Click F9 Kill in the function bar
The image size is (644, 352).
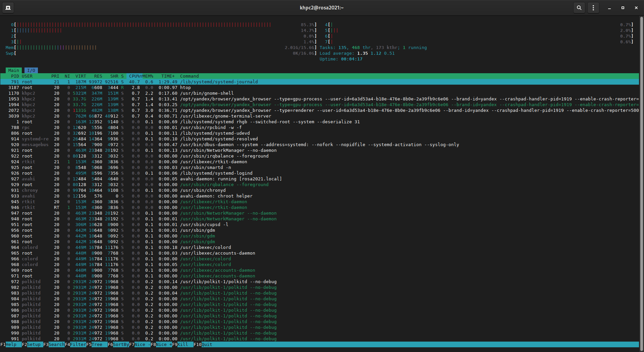click(182, 345)
